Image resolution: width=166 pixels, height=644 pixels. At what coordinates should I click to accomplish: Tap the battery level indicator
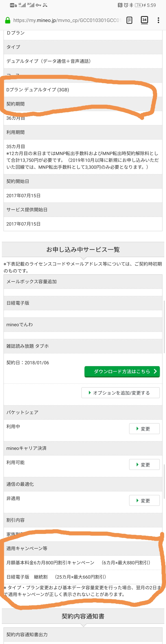(139, 5)
